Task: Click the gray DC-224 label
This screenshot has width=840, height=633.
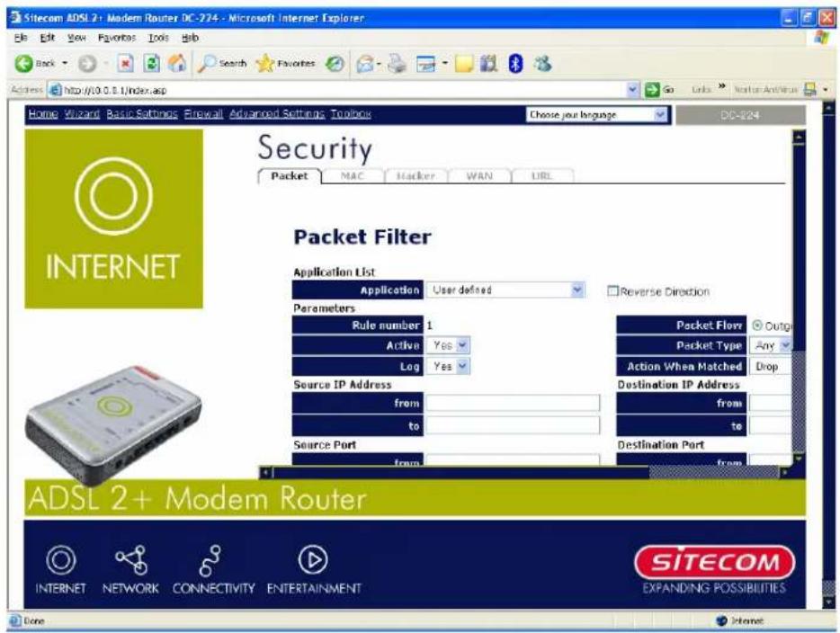Action: click(x=740, y=115)
